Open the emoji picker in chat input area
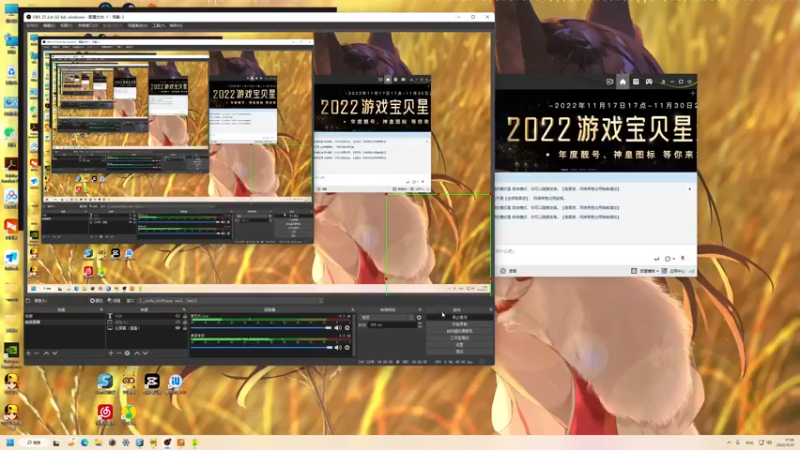 tap(668, 259)
